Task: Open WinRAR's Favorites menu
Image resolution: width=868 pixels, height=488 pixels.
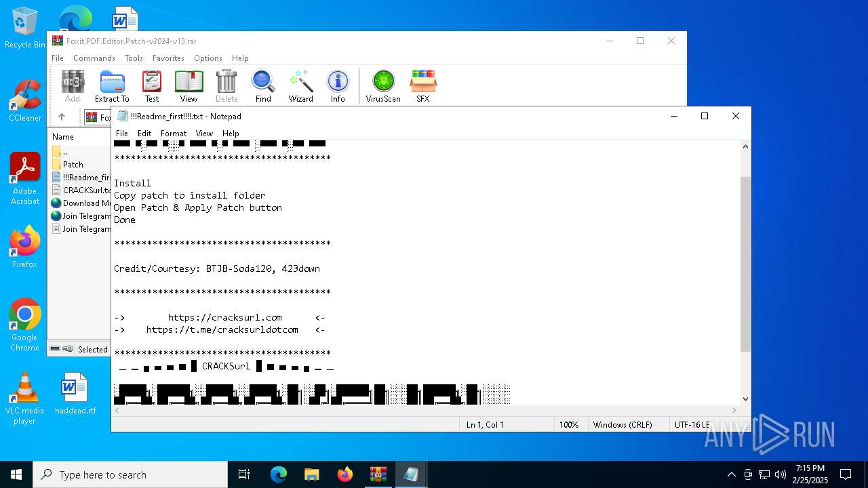Action: point(168,58)
